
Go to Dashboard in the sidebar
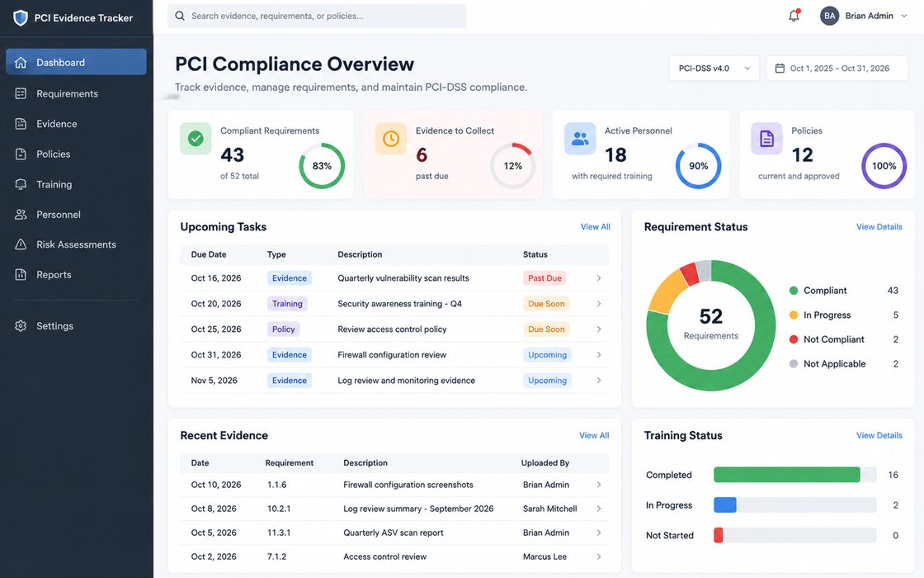[x=76, y=62]
